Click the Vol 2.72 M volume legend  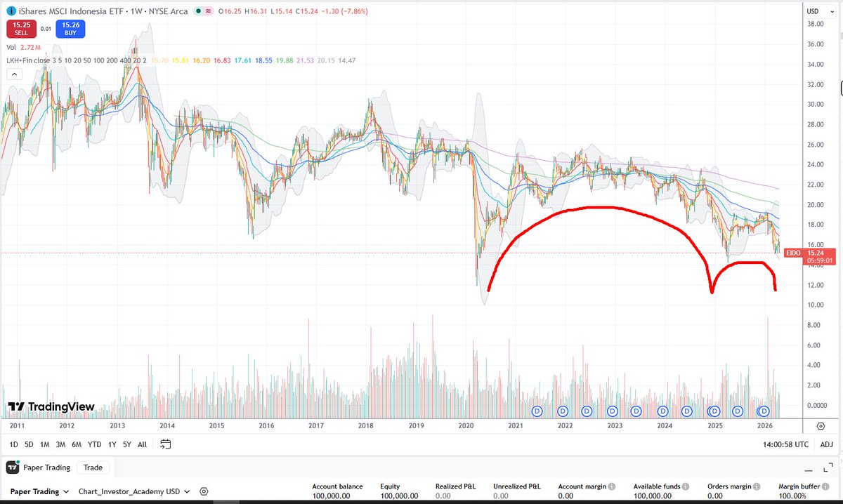tap(23, 47)
